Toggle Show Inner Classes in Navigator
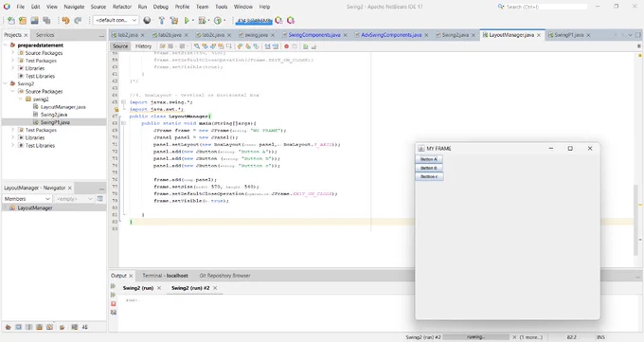 click(49, 327)
